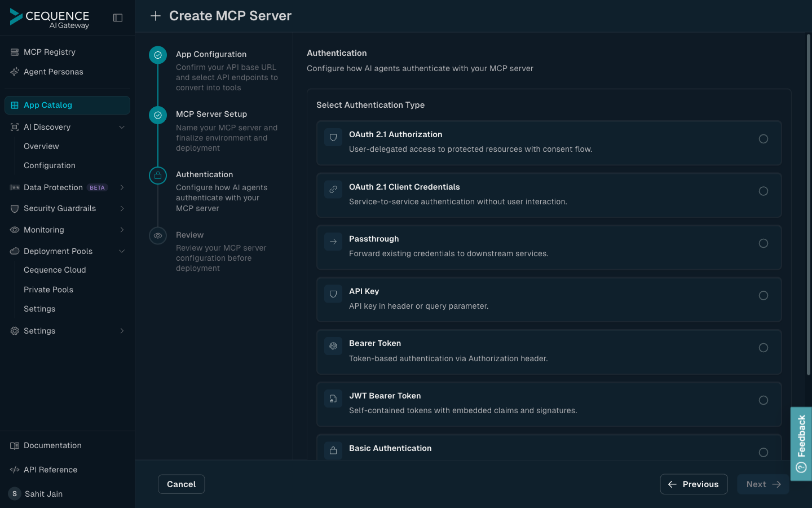Screen dimensions: 812x508
Task: Click the Deployment Pools cloud icon
Action: tap(15, 251)
